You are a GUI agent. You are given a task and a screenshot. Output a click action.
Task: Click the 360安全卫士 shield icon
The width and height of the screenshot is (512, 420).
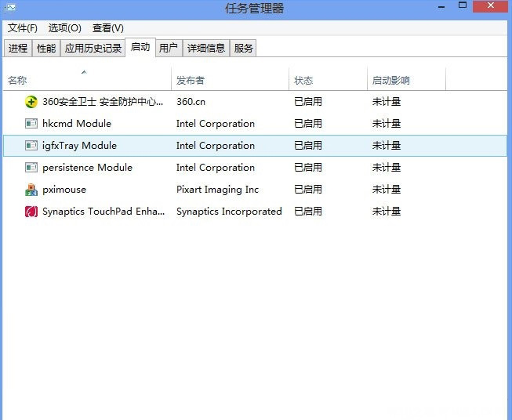[x=31, y=102]
